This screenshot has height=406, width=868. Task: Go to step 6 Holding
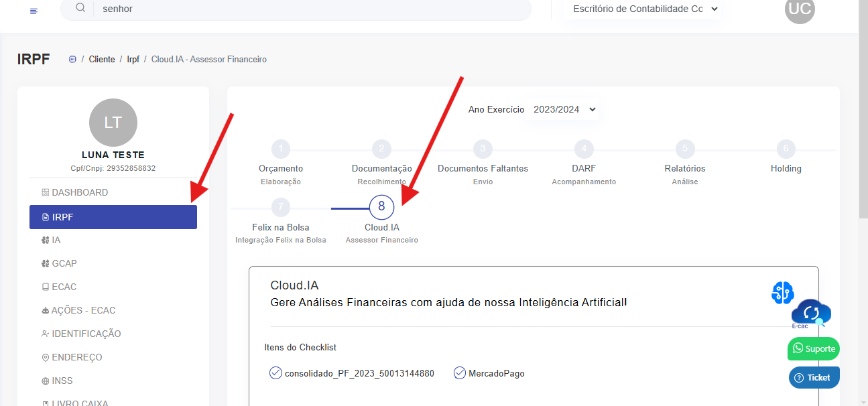click(786, 149)
